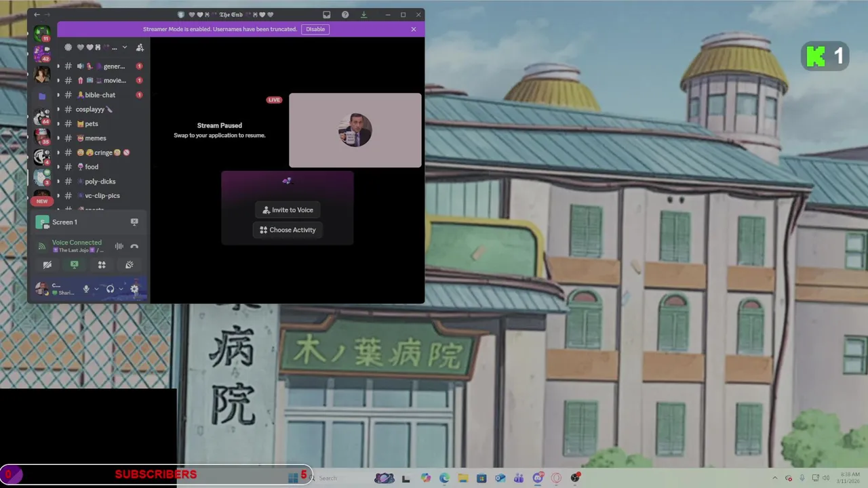Show hidden tray icons chevron
This screenshot has height=488, width=868.
pyautogui.click(x=775, y=478)
